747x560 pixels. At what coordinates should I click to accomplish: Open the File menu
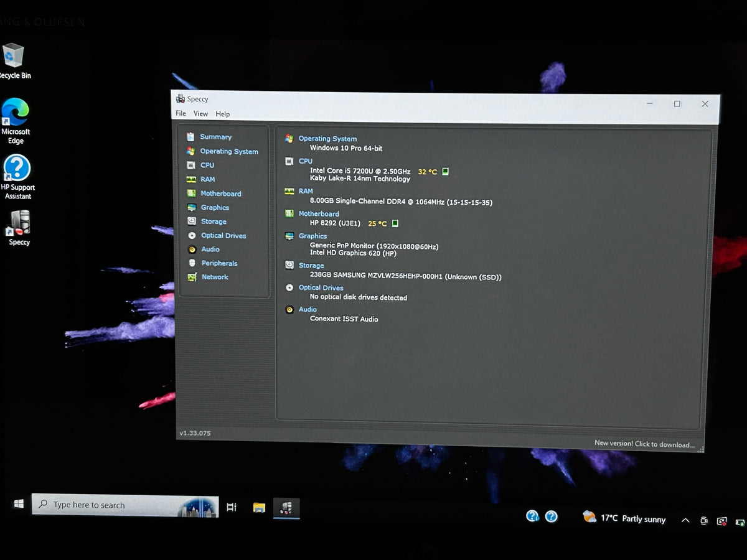coord(181,113)
